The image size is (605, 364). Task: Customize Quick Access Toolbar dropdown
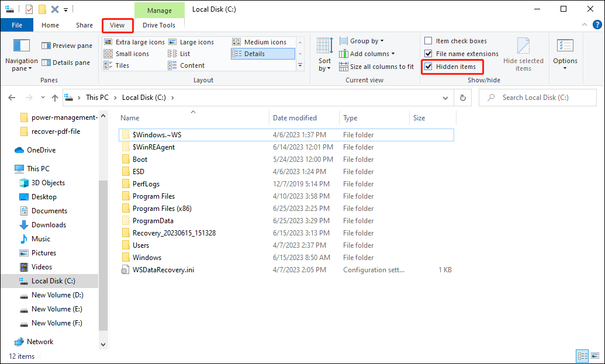pyautogui.click(x=66, y=9)
